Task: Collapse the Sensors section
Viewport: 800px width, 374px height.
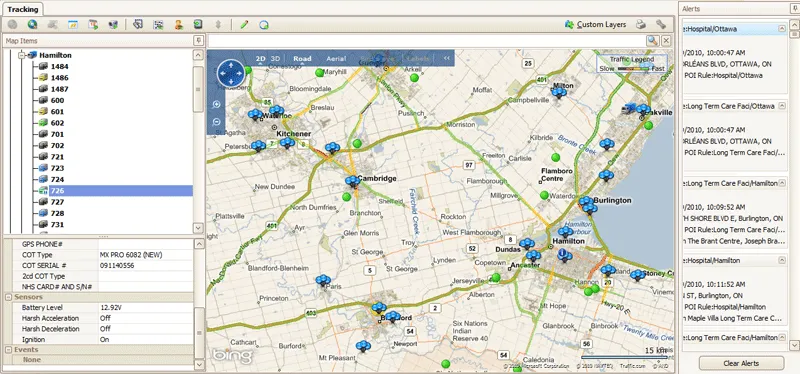Action: click(x=8, y=297)
